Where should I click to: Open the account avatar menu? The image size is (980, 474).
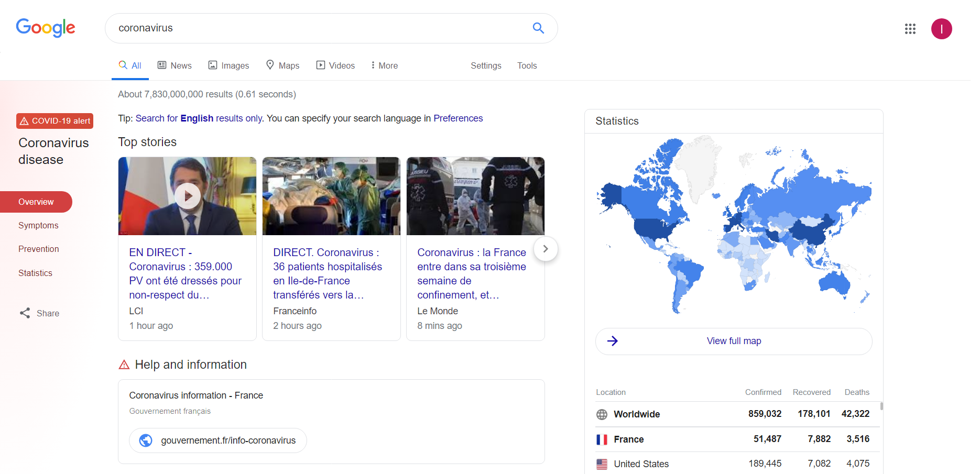941,29
